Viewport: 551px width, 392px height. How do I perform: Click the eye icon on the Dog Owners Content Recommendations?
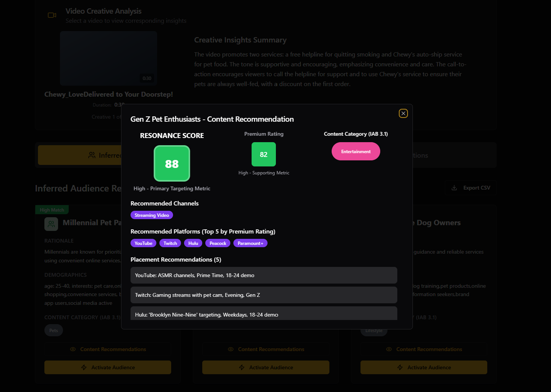[389, 349]
